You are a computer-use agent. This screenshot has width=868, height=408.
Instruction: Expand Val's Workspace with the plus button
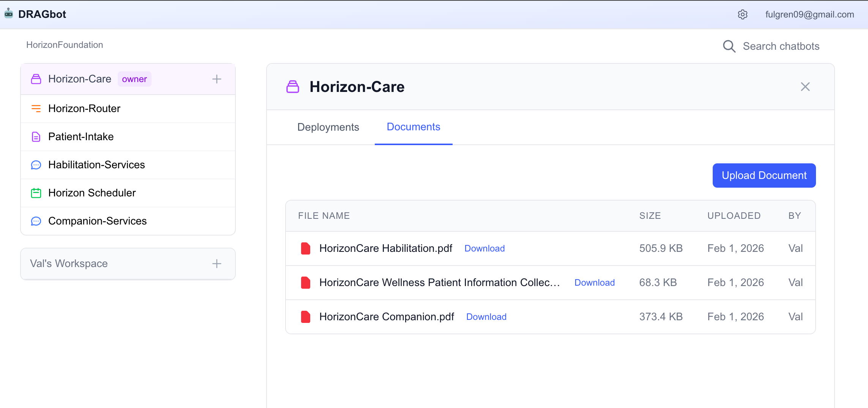pos(216,264)
